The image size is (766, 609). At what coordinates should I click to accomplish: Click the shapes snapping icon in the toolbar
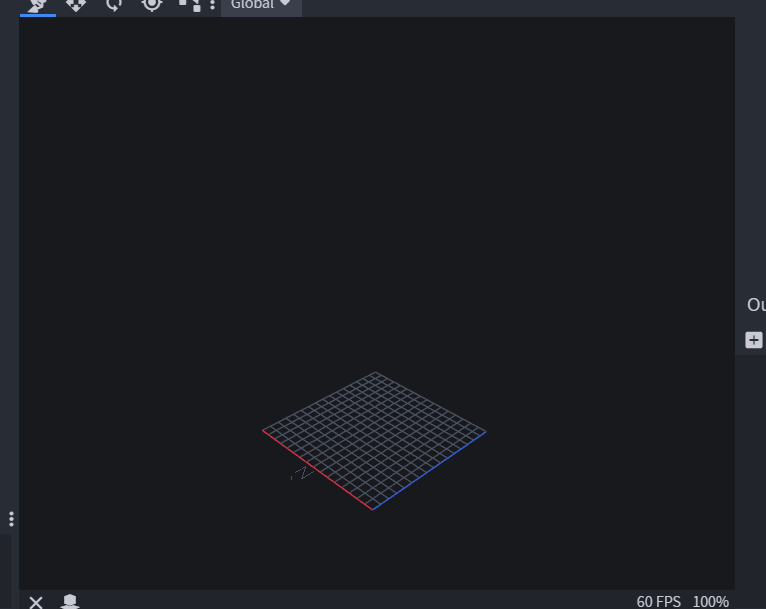click(x=190, y=5)
